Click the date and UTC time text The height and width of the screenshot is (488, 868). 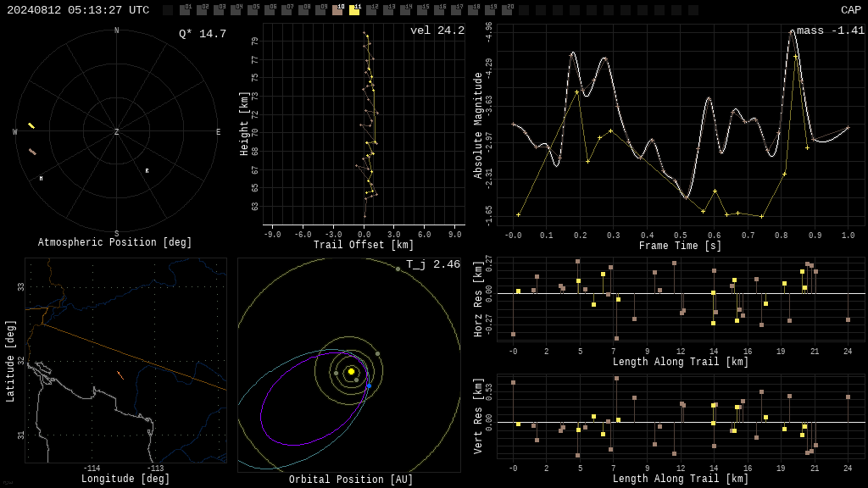point(78,10)
